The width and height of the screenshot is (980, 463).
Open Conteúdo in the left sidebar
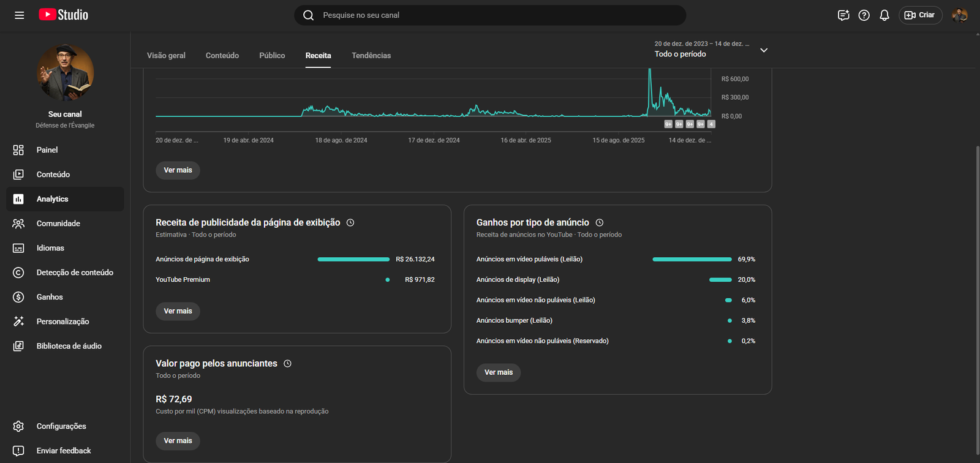[65, 175]
